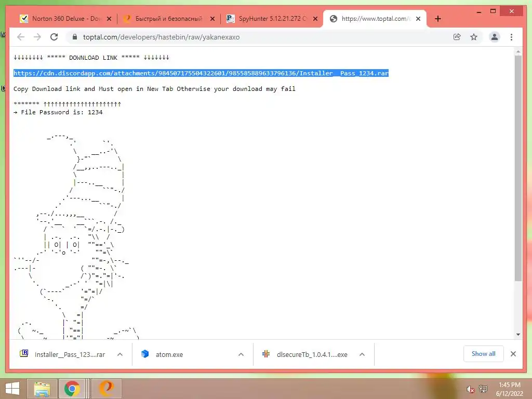Screen dimensions: 532x399
Task: Switch to SpyHunter 5.12.21.272 tab
Action: pos(272,19)
